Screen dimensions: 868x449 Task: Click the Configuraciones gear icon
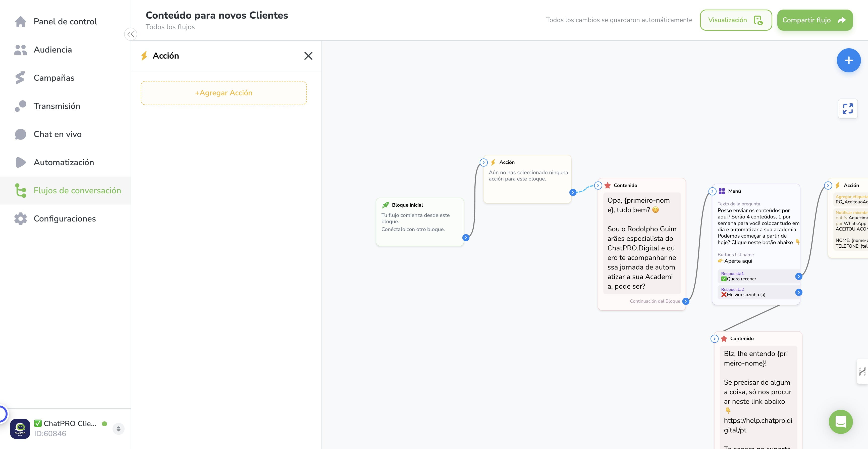coord(21,219)
